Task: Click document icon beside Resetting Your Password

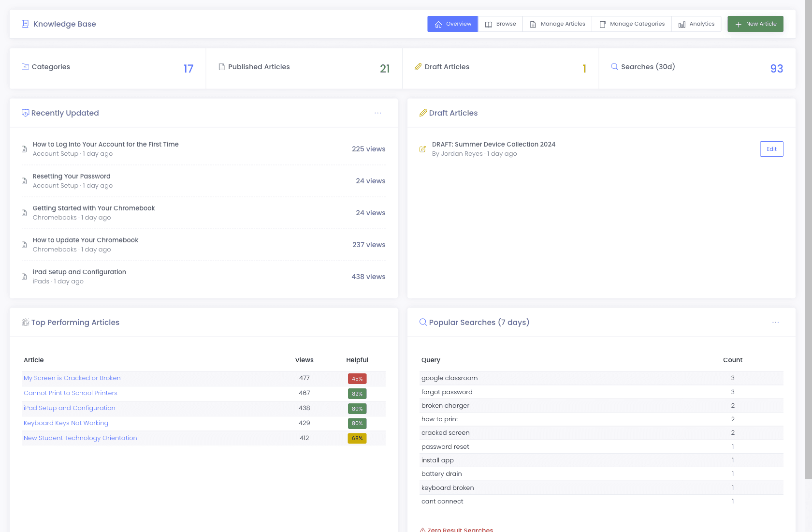Action: click(24, 181)
